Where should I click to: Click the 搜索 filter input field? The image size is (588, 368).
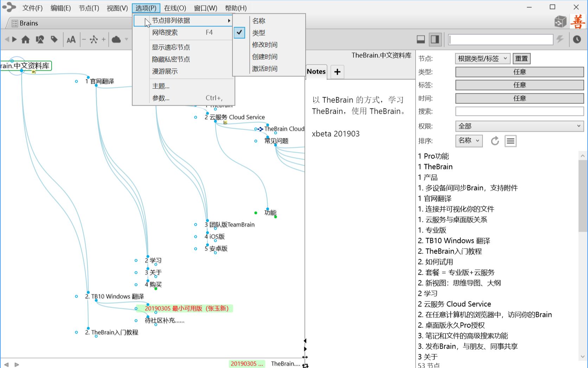tap(519, 111)
